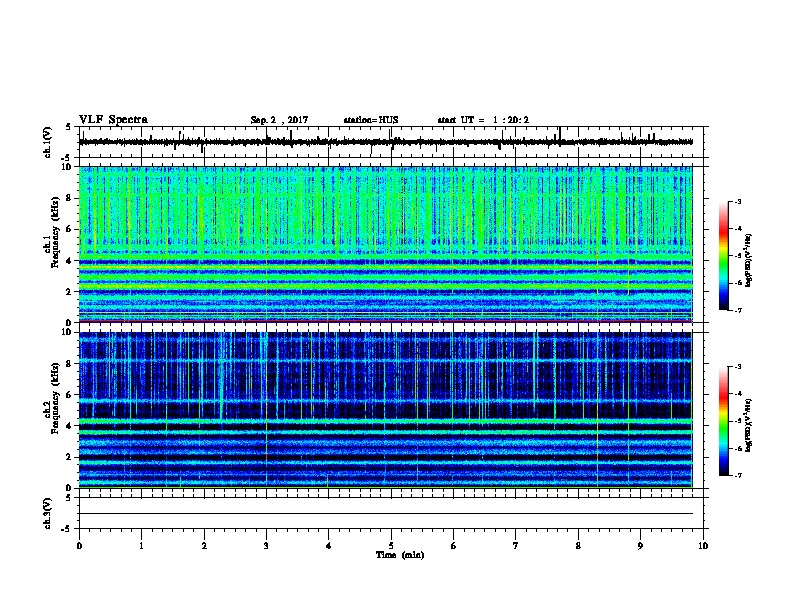Click the time axis tick label '0'

(x=79, y=545)
